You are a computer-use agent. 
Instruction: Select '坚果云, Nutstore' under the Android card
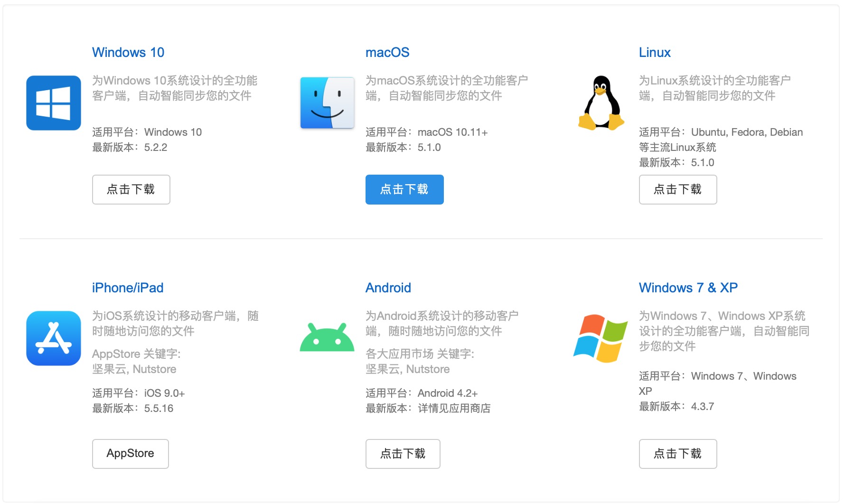click(x=408, y=369)
